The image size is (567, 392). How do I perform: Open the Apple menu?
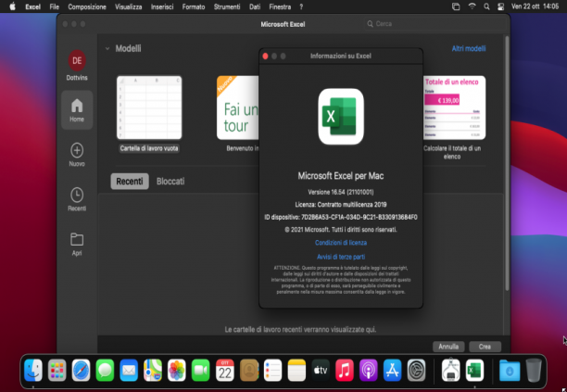[12, 6]
